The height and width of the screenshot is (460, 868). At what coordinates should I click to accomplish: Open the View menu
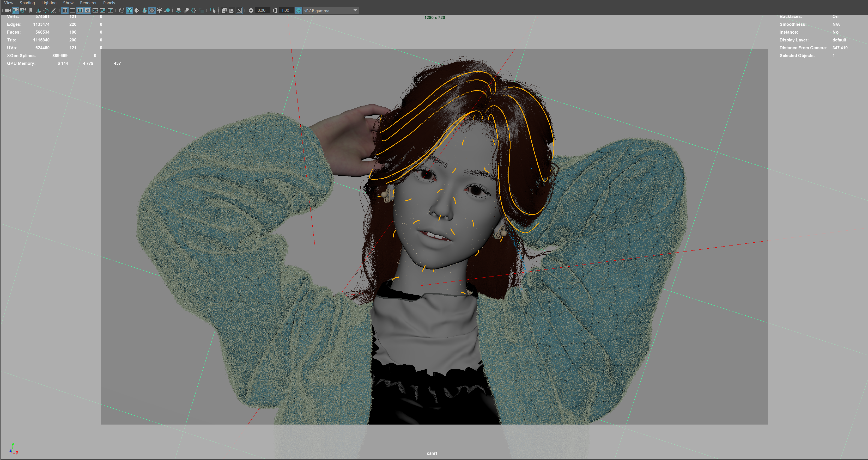9,3
